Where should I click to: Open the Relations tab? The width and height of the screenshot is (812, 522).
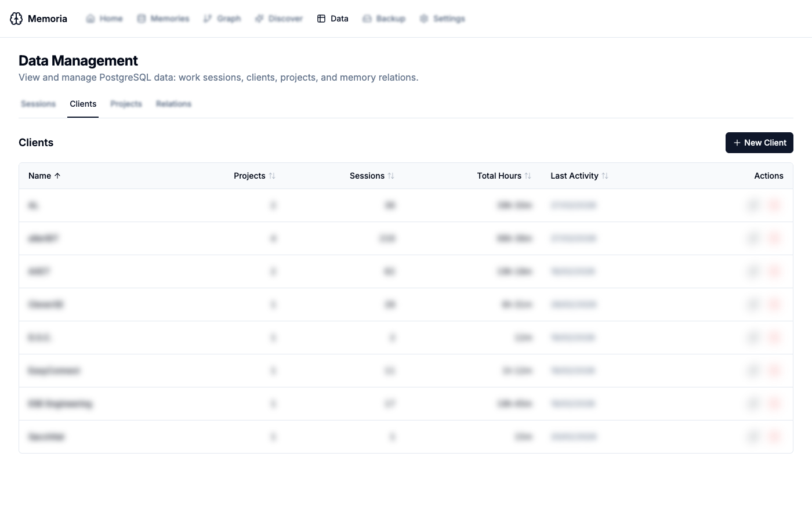coord(173,104)
